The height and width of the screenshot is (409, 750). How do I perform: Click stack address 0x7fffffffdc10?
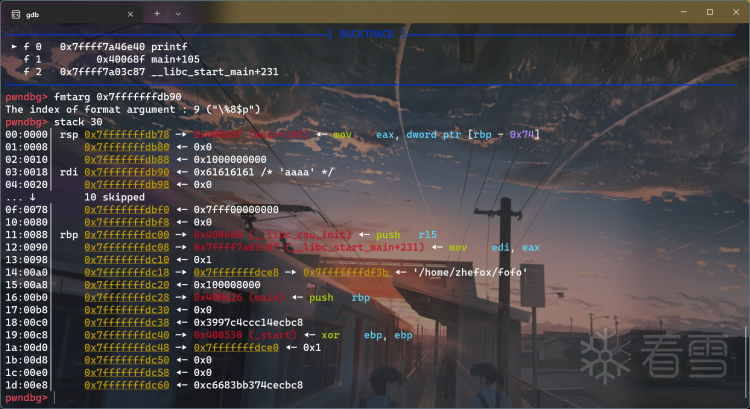tap(127, 260)
